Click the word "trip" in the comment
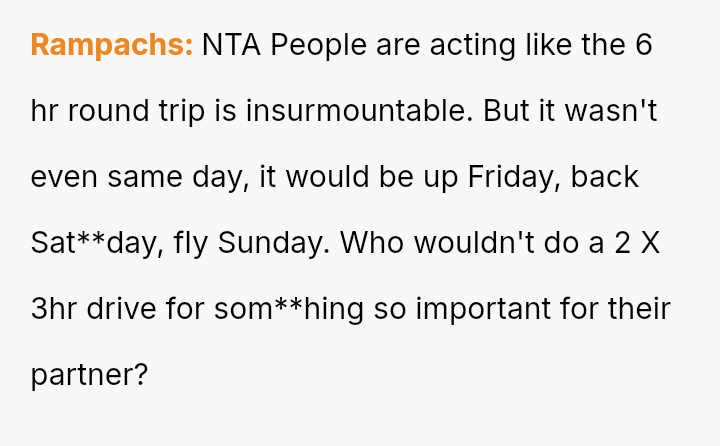The width and height of the screenshot is (720, 446). (180, 111)
